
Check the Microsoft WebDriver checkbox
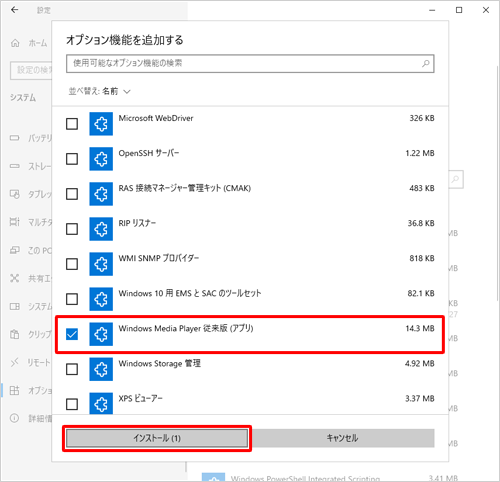click(72, 124)
